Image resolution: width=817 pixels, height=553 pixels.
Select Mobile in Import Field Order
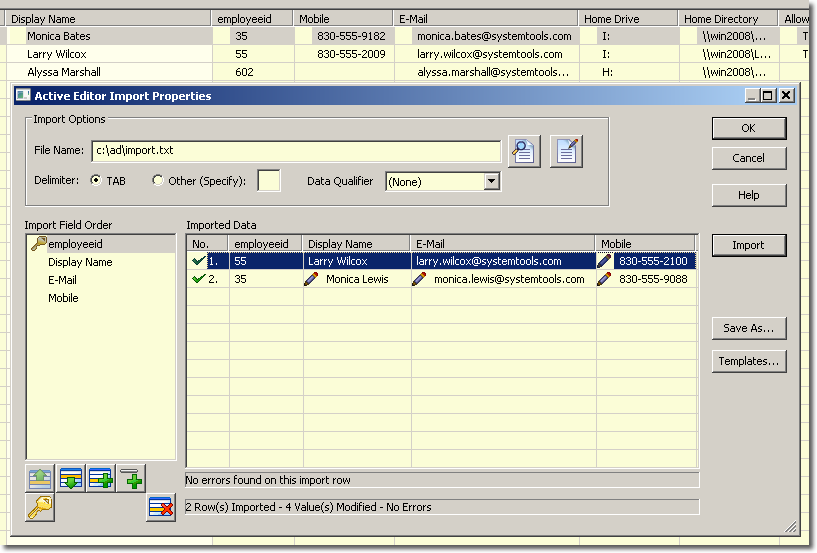click(x=63, y=298)
